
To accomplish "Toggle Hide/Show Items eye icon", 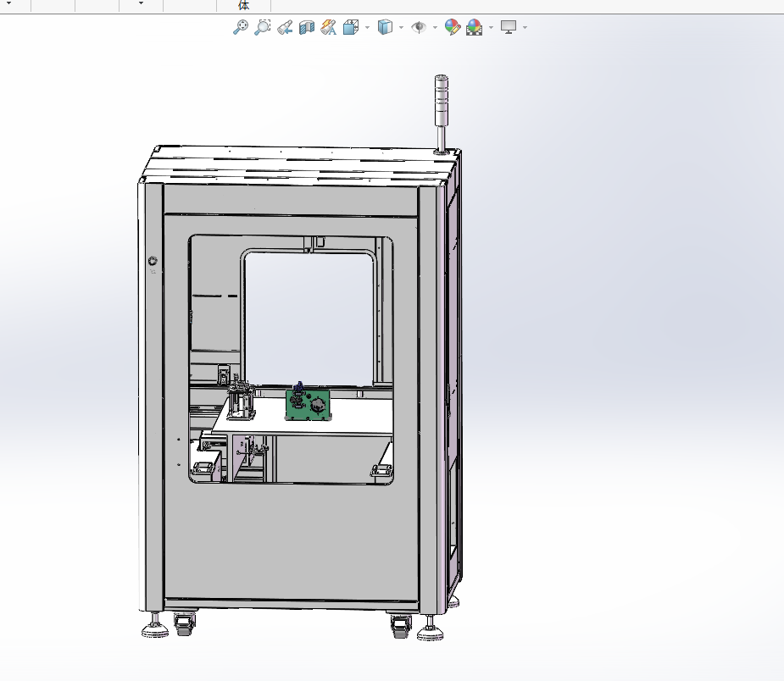I will (x=419, y=27).
